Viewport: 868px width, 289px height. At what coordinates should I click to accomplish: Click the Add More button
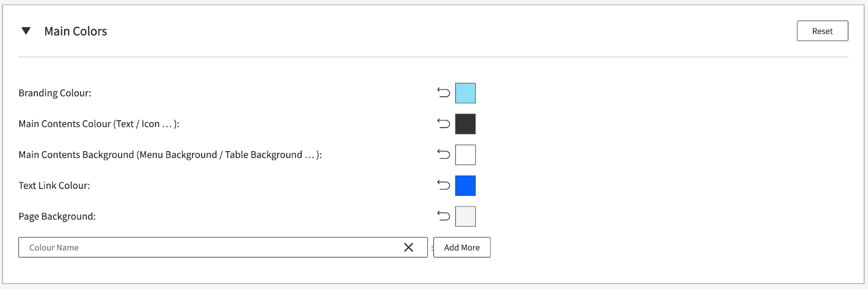[x=462, y=247]
